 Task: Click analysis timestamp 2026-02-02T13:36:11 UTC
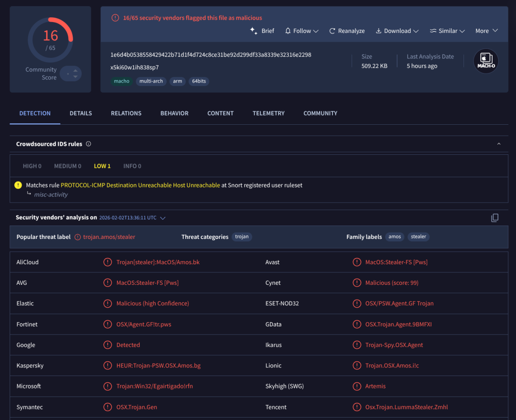point(128,218)
